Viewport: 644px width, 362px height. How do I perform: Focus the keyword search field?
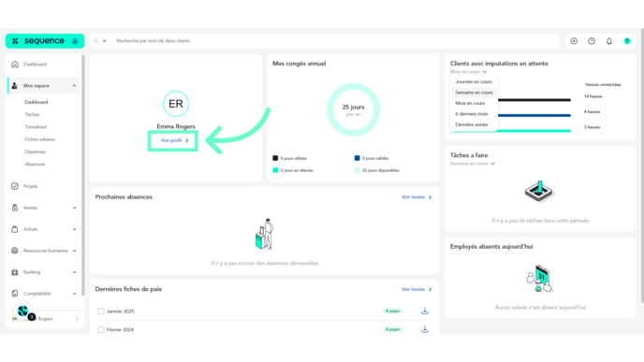point(335,41)
